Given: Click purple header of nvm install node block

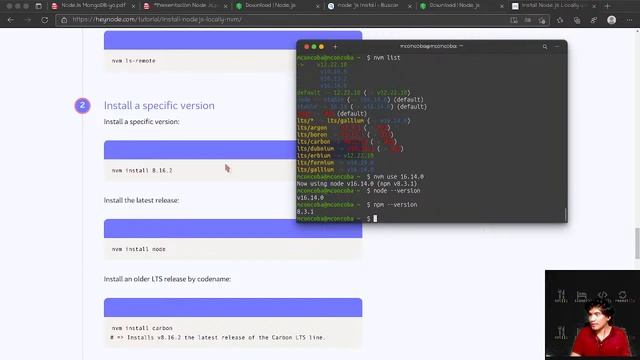Looking at the screenshot, I should 233,228.
